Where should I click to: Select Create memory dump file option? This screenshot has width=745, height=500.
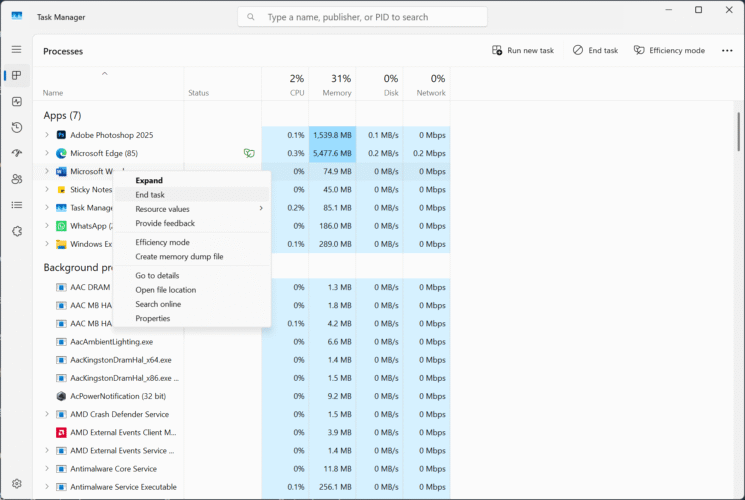(x=179, y=257)
